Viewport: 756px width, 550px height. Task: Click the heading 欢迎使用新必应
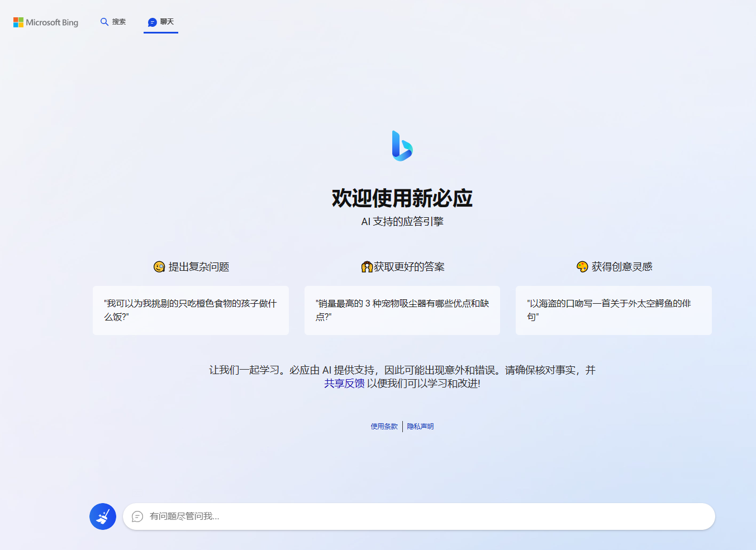click(x=402, y=198)
